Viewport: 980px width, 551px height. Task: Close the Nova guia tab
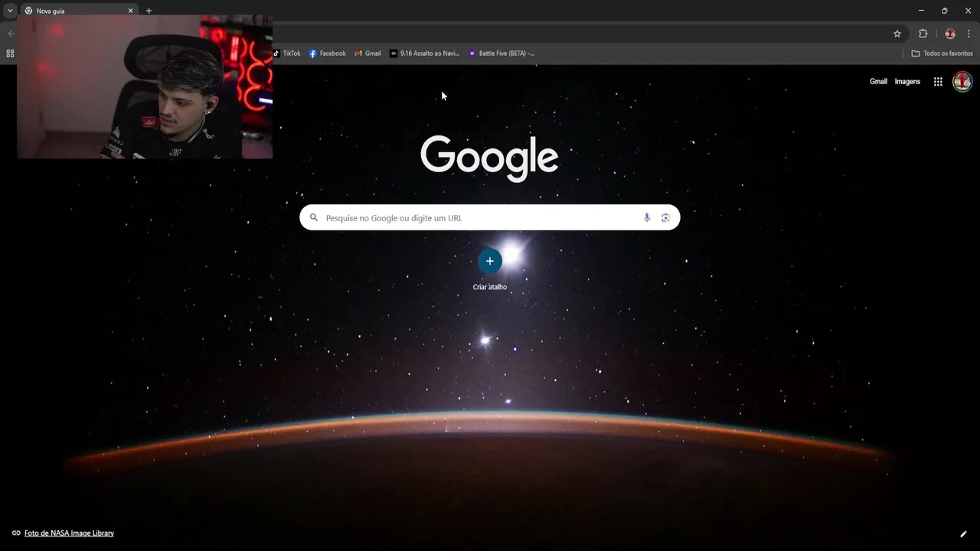tap(130, 11)
